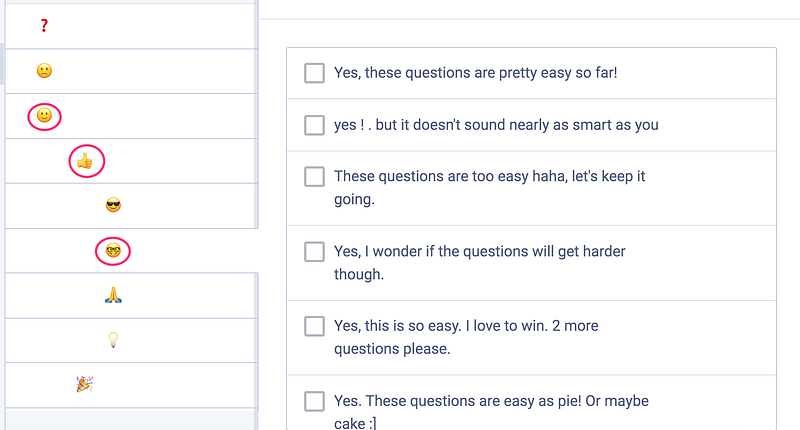Image resolution: width=800 pixels, height=430 pixels.
Task: Select the slightly frowning face emoji
Action: [44, 71]
